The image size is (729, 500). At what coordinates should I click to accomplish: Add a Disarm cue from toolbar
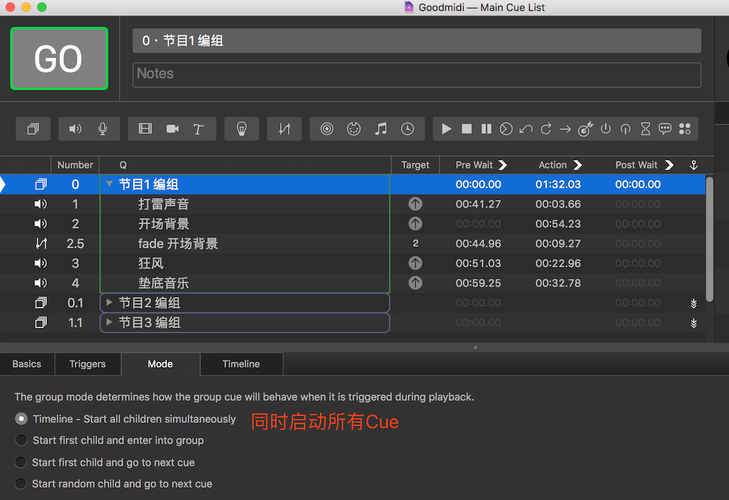point(625,129)
